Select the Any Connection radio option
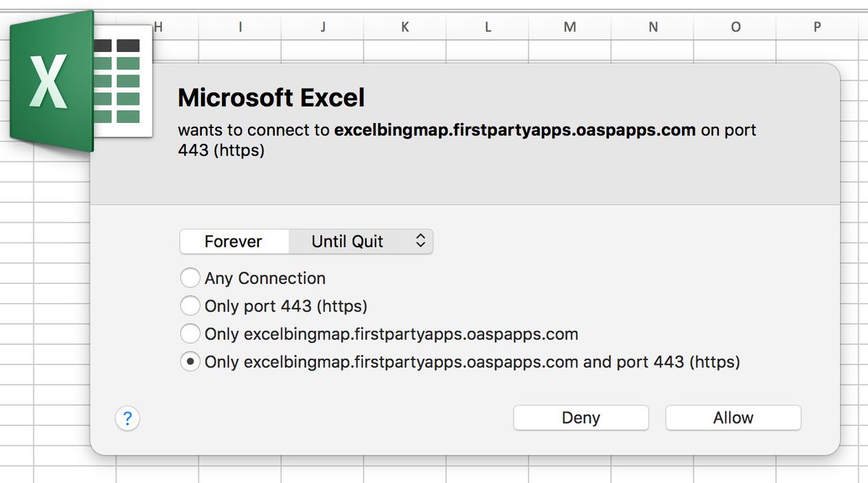The image size is (868, 483). point(252,278)
